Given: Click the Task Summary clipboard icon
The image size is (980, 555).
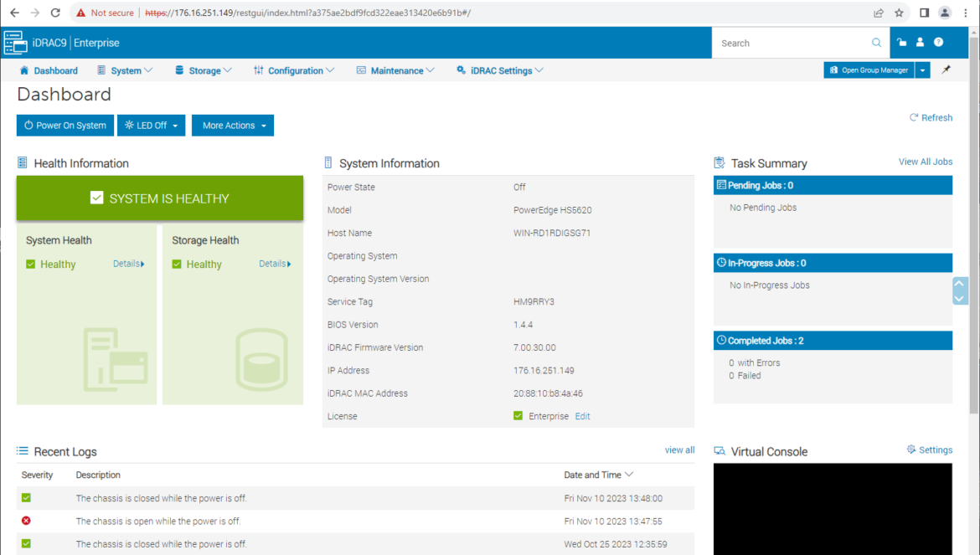Looking at the screenshot, I should [x=720, y=163].
